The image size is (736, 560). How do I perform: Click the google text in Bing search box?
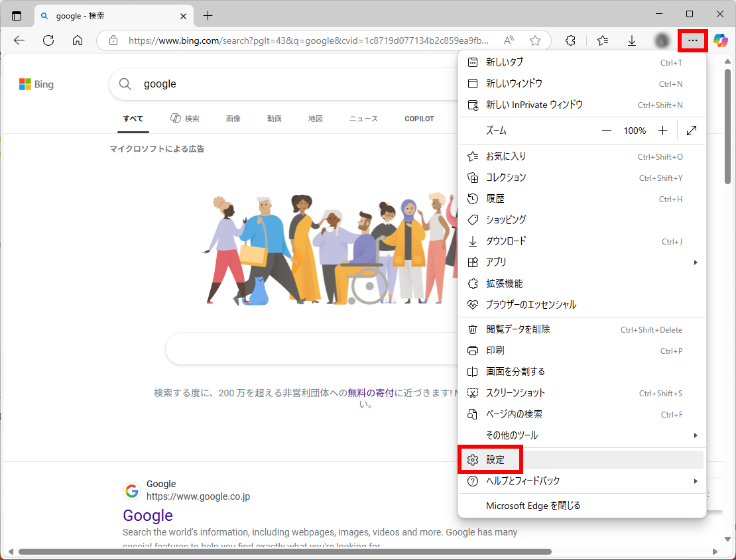160,84
